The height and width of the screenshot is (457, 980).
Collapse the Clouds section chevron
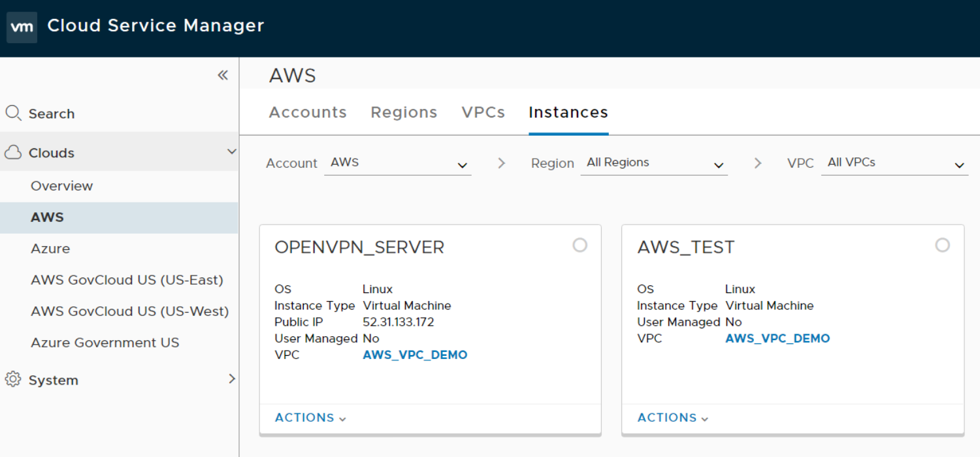pyautogui.click(x=231, y=151)
